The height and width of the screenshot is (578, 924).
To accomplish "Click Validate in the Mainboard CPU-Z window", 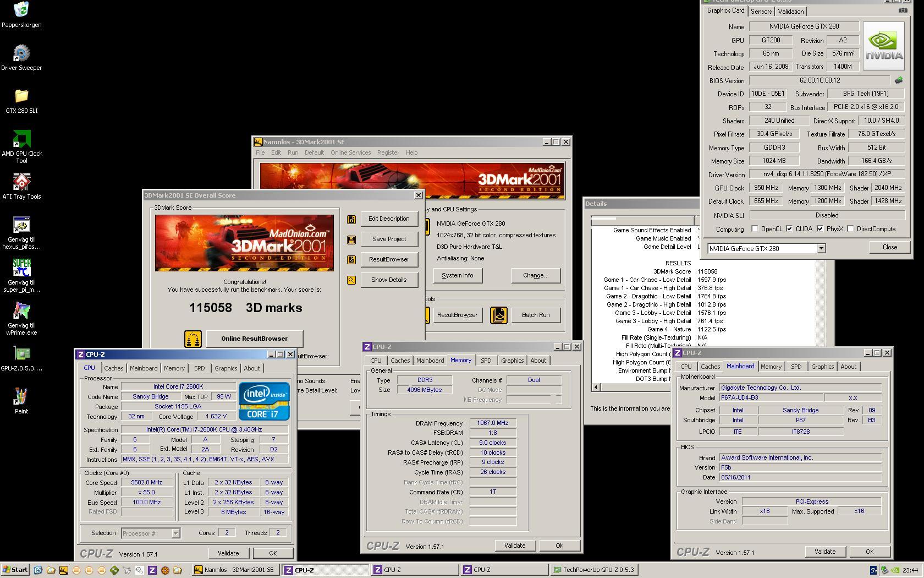I will click(824, 552).
